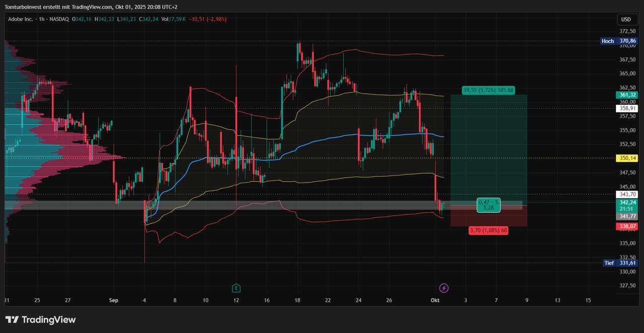Select the loss label 3,70 (1,08%)
Screen dimensions: 644x333
pyautogui.click(x=488, y=230)
